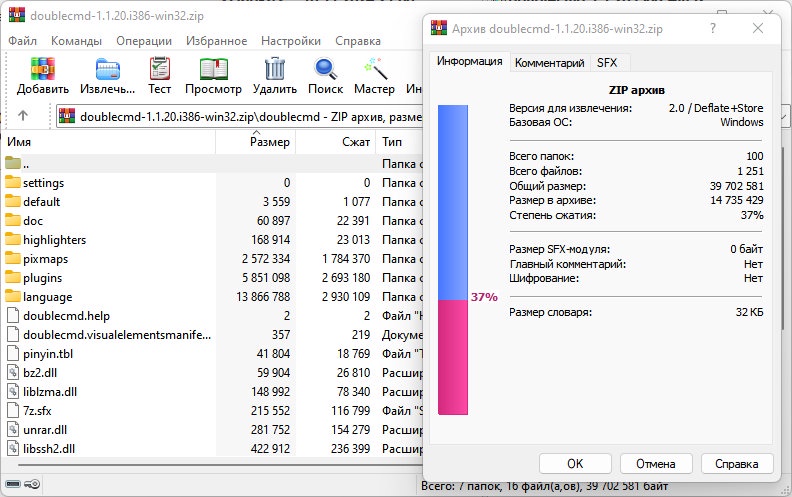Click size value 13 866 788
Viewport: 792px width, 497px height.
coord(263,296)
